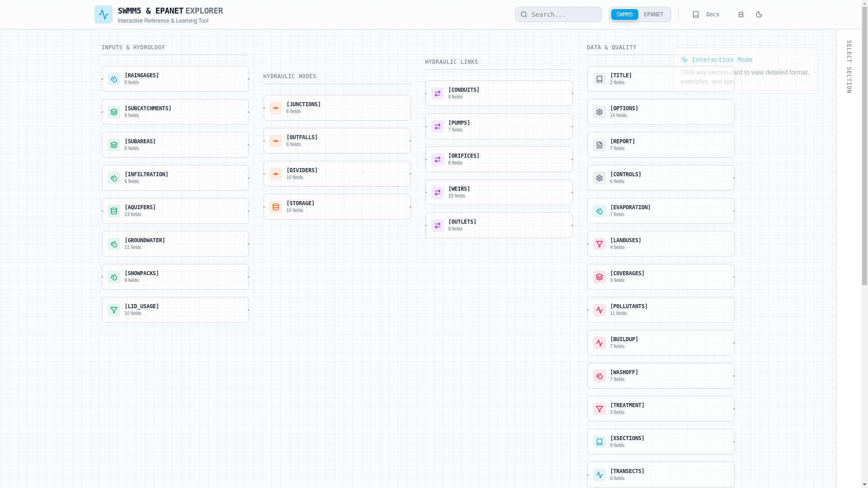Switch to the EPANET mode

[653, 14]
